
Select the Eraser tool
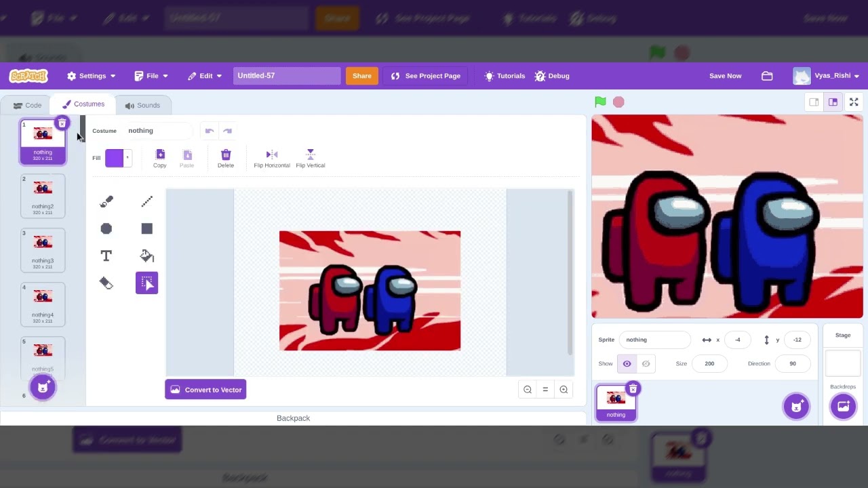(106, 283)
